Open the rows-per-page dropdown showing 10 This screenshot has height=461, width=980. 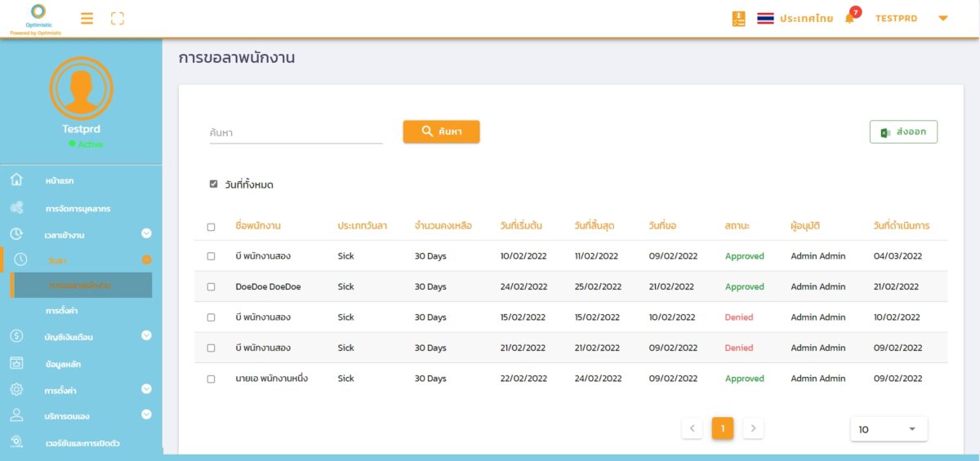tap(888, 429)
